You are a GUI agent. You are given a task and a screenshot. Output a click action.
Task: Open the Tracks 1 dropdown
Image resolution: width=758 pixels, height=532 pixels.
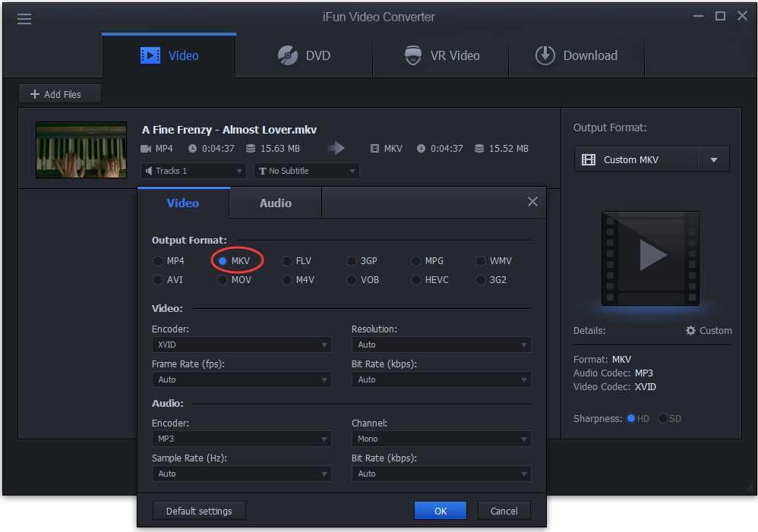tap(194, 171)
